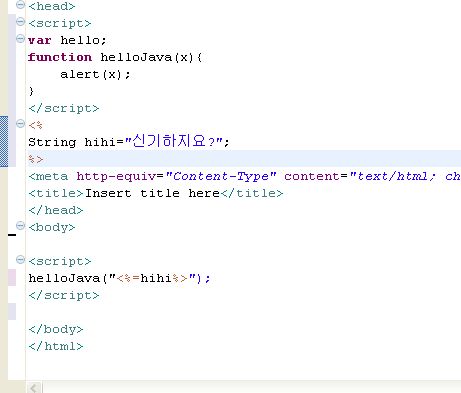Click the scriptlet closing '%>' line
The height and width of the screenshot is (393, 461).
36,159
